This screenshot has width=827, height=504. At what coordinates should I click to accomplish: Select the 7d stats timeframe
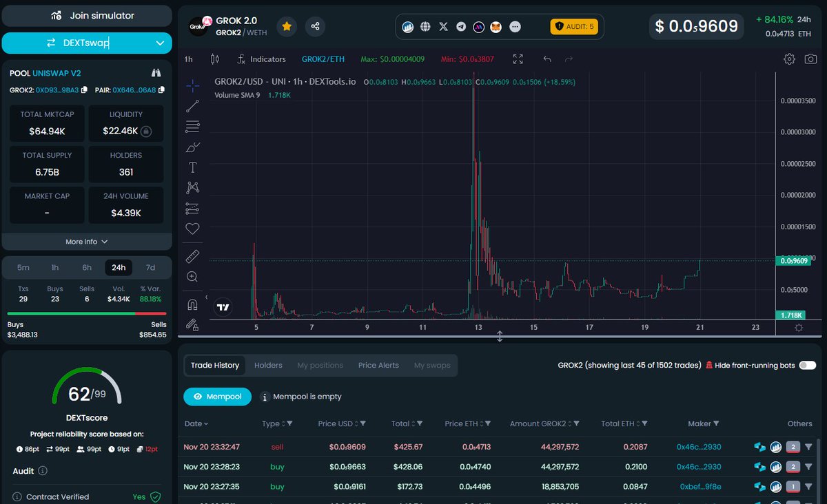point(150,267)
